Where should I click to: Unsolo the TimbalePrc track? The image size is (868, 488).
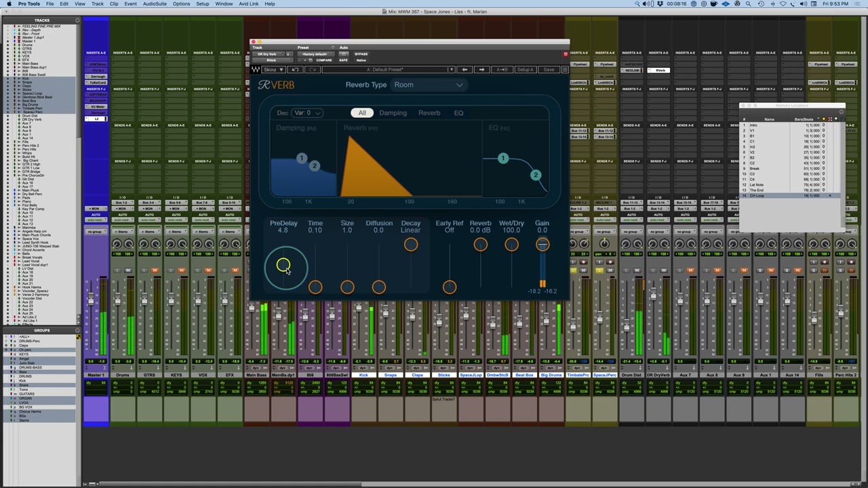click(573, 270)
